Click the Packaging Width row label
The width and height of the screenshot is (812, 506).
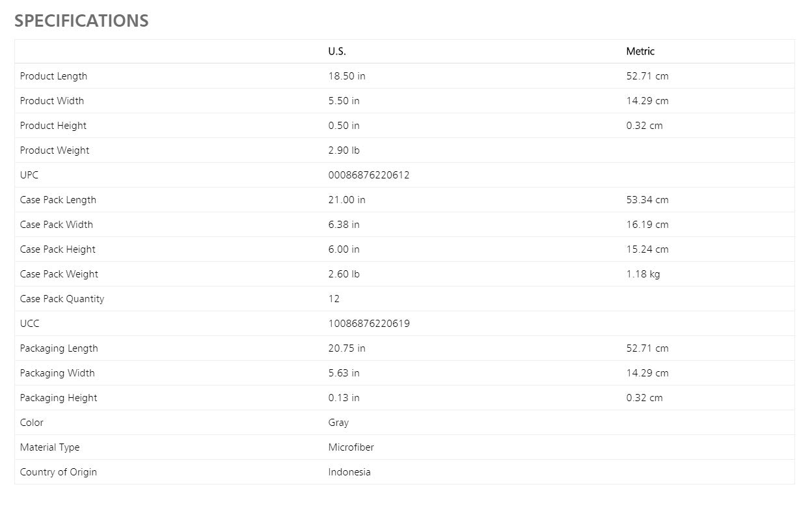pos(57,373)
